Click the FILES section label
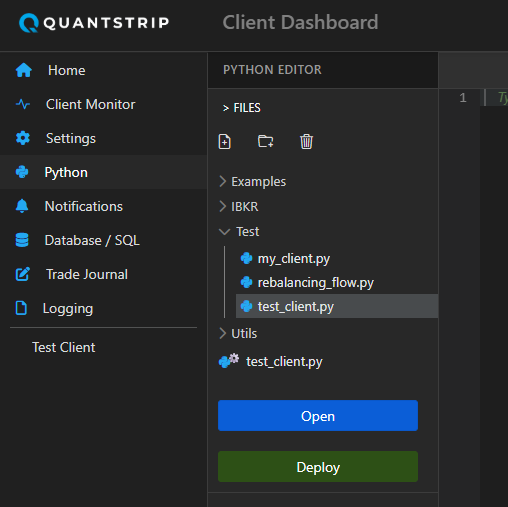Image resolution: width=508 pixels, height=507 pixels. click(x=247, y=108)
